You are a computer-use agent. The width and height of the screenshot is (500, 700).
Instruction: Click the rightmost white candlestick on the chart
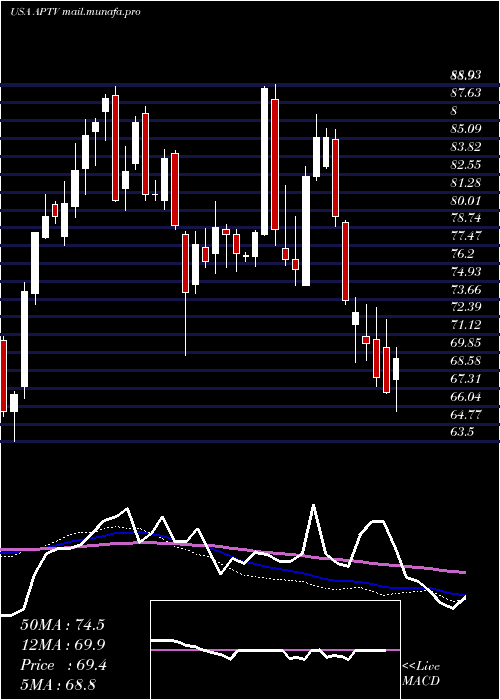tap(396, 369)
